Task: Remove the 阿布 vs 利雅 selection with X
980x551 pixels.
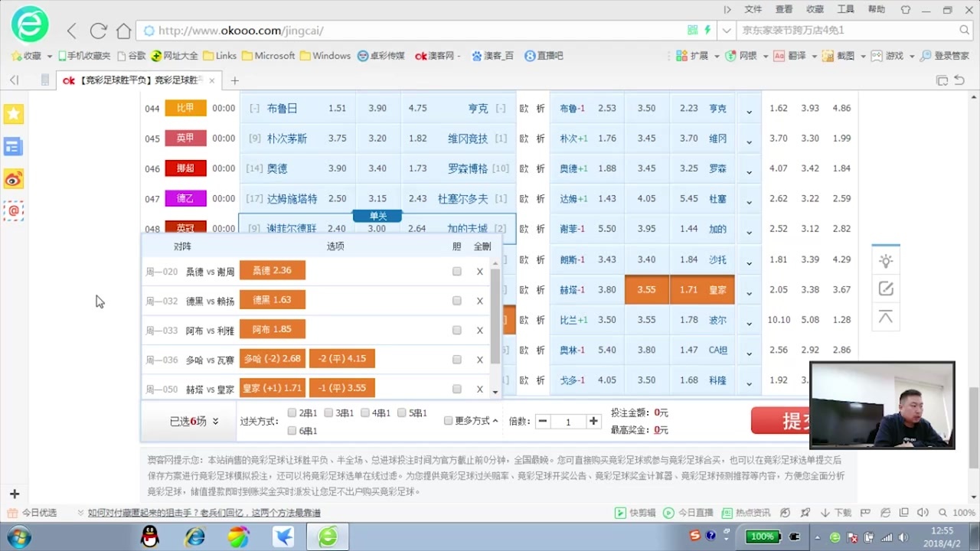Action: point(480,330)
